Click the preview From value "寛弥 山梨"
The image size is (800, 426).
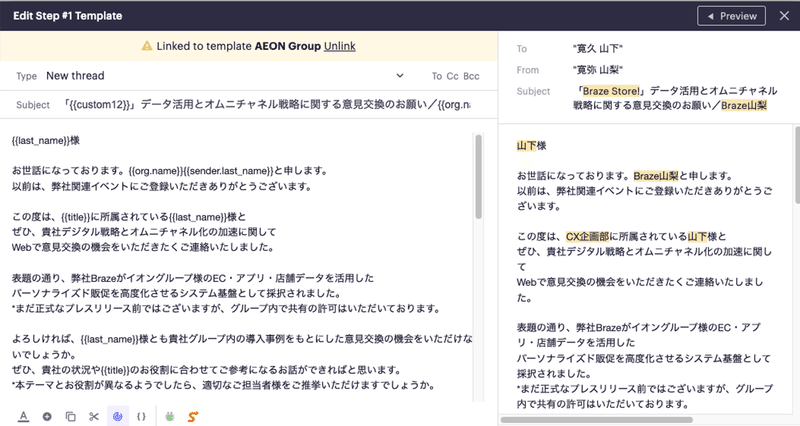(x=597, y=70)
